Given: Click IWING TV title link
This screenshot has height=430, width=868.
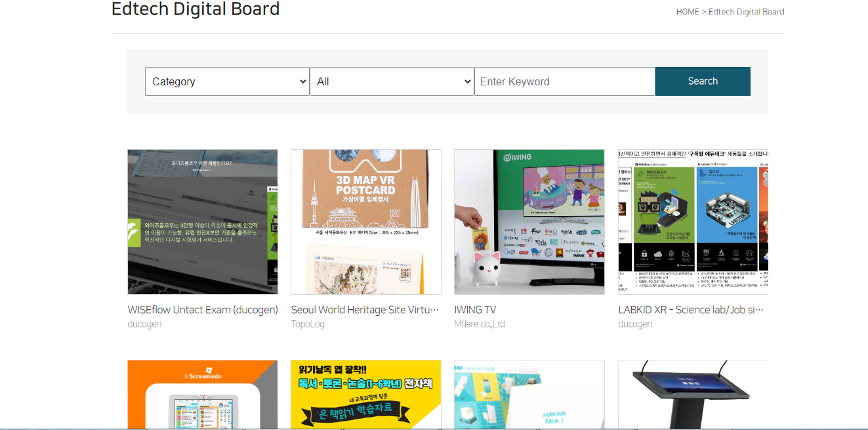Looking at the screenshot, I should click(x=476, y=310).
